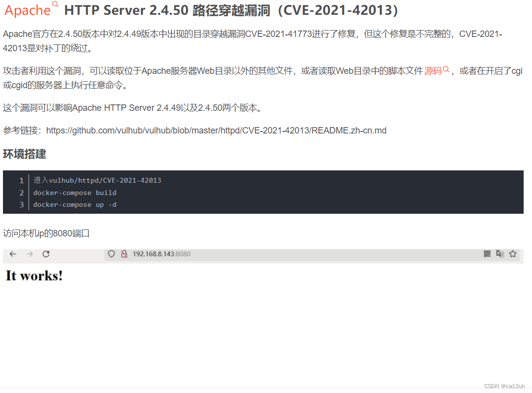Click line number 3 in code block

(x=21, y=205)
